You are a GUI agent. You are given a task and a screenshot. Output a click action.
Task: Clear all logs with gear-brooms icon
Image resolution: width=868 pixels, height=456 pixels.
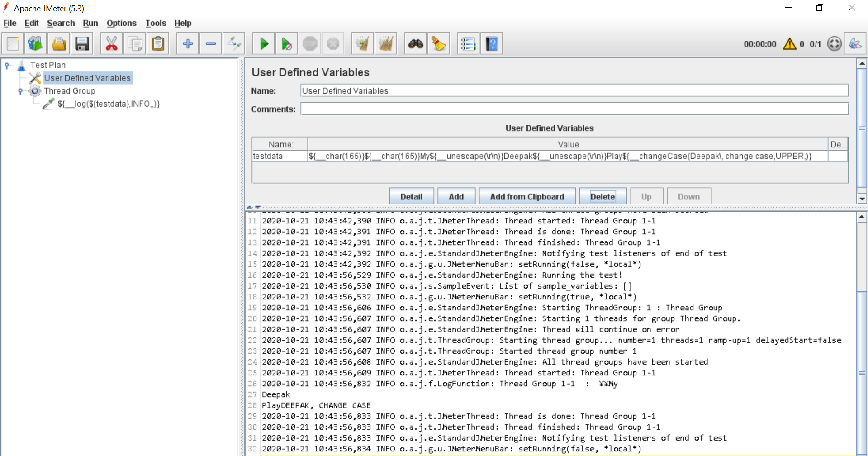click(386, 43)
